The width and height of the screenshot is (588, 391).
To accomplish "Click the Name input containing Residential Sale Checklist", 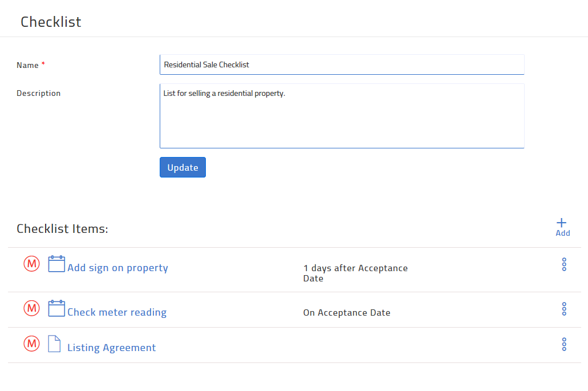I will (x=342, y=65).
